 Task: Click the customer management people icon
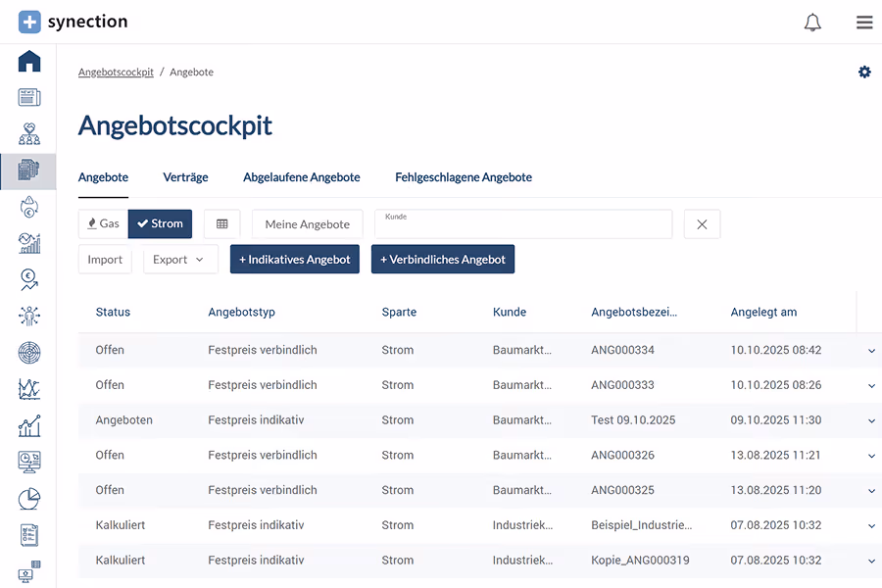pyautogui.click(x=29, y=133)
